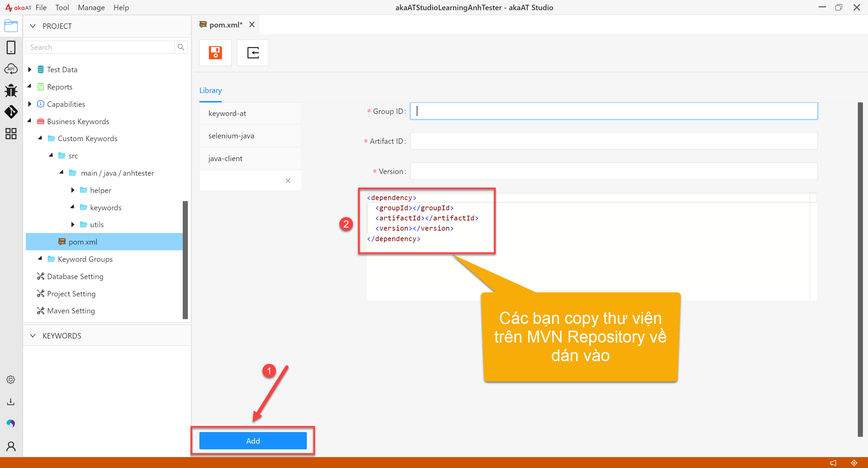Screen dimensions: 868x468
Task: Expand the Test Data tree node
Action: coord(30,70)
